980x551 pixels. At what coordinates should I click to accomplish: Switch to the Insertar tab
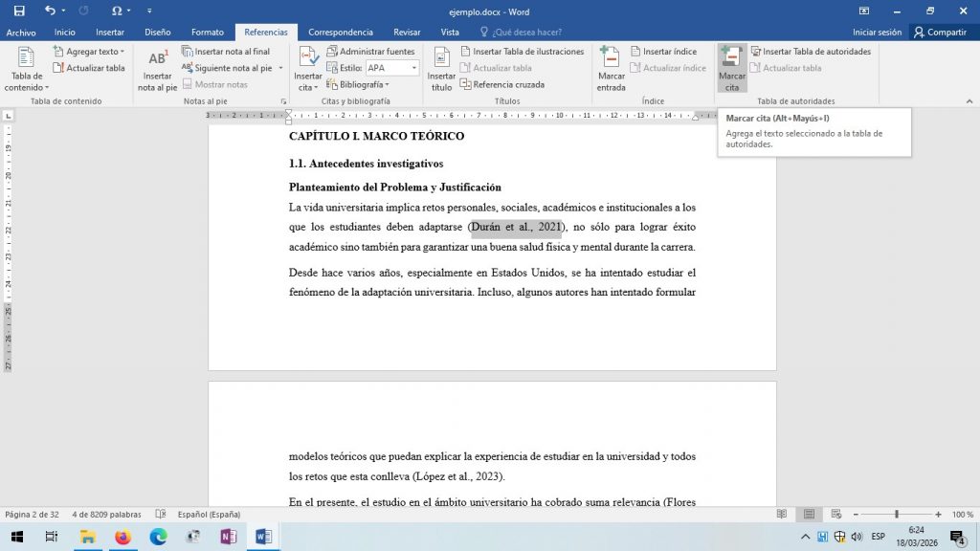click(x=110, y=32)
